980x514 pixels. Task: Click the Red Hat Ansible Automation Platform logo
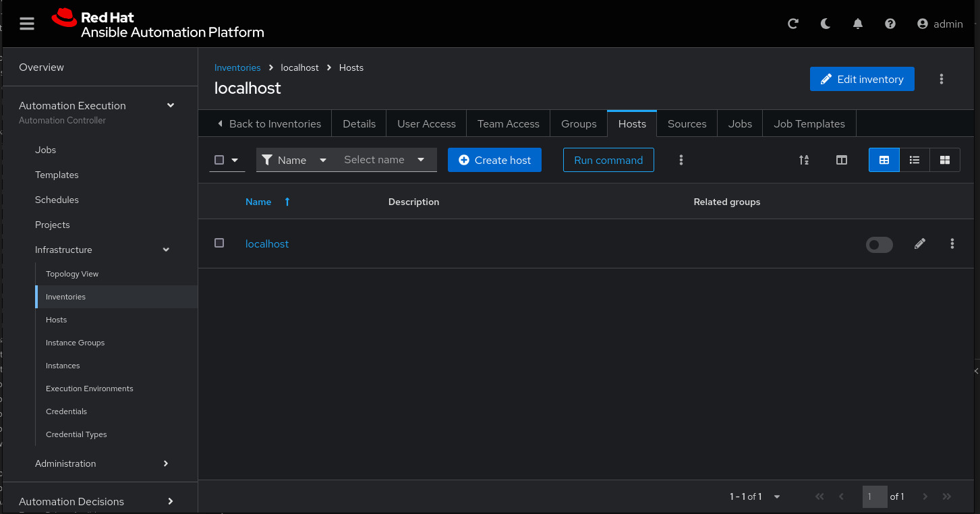tap(158, 24)
